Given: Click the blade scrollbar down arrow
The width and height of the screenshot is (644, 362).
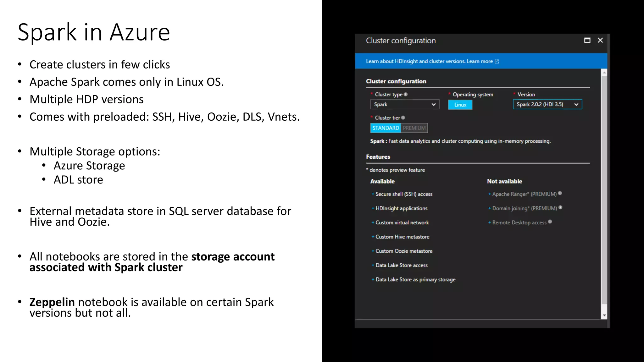Looking at the screenshot, I should (x=604, y=315).
